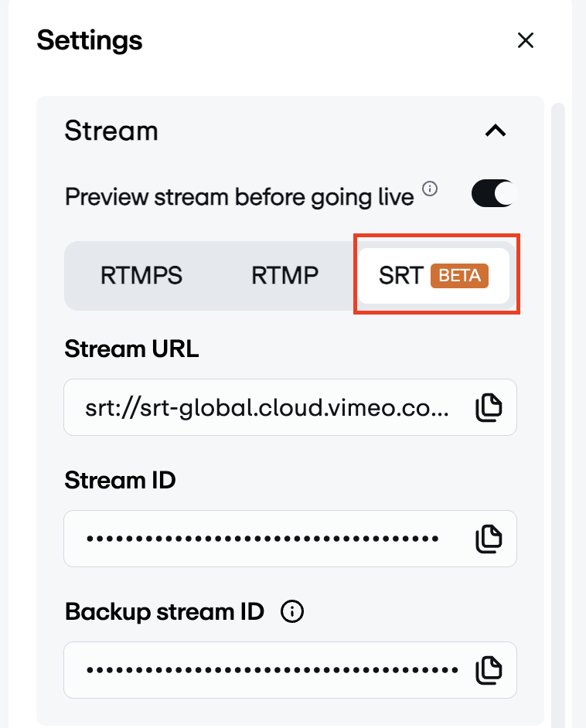Viewport: 586px width, 728px height.
Task: Click the Preview stream before going live label
Action: tap(240, 197)
